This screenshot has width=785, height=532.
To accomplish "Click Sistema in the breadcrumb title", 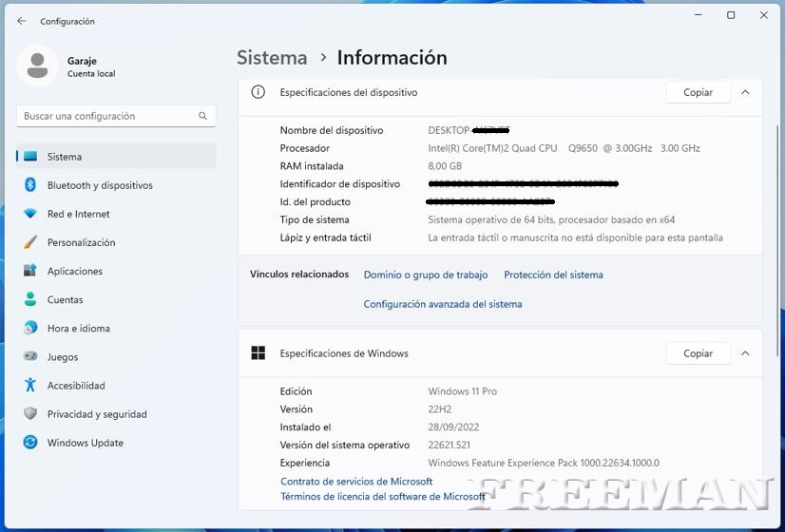I will pyautogui.click(x=272, y=58).
